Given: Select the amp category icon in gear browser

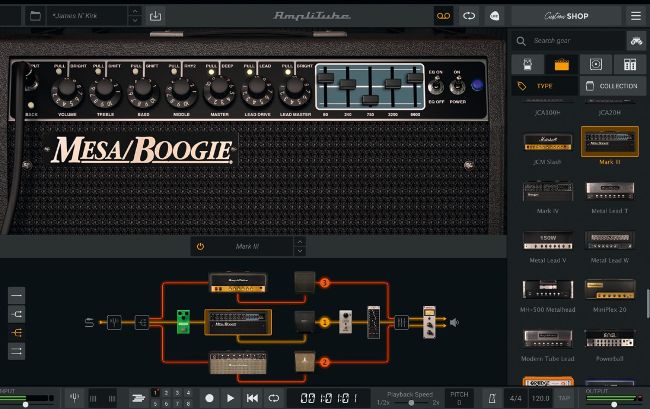Looking at the screenshot, I should (x=561, y=64).
